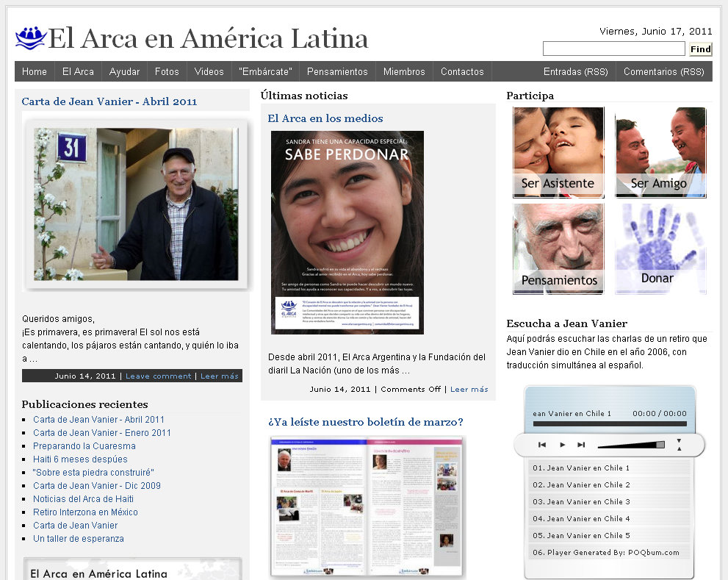Image resolution: width=728 pixels, height=580 pixels.
Task: Click the Comments Off text
Action: coord(411,389)
